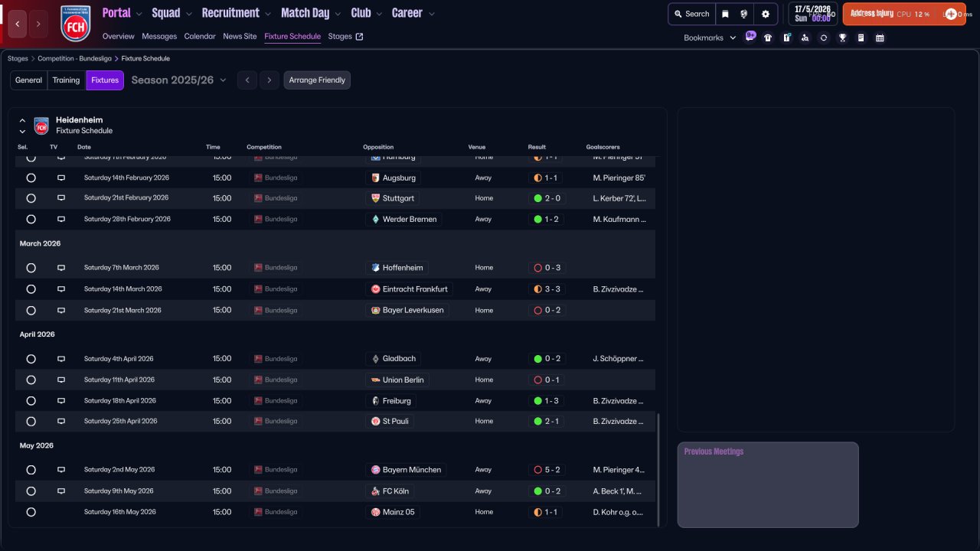980x551 pixels.
Task: Select the Werder Bremen fixture radio button
Action: [31, 220]
